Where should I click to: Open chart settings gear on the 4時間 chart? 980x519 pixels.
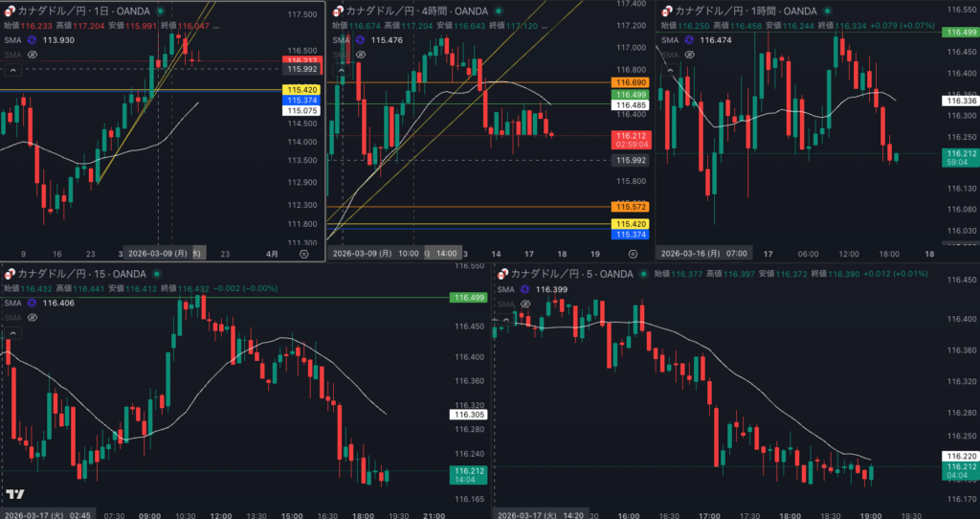point(633,254)
